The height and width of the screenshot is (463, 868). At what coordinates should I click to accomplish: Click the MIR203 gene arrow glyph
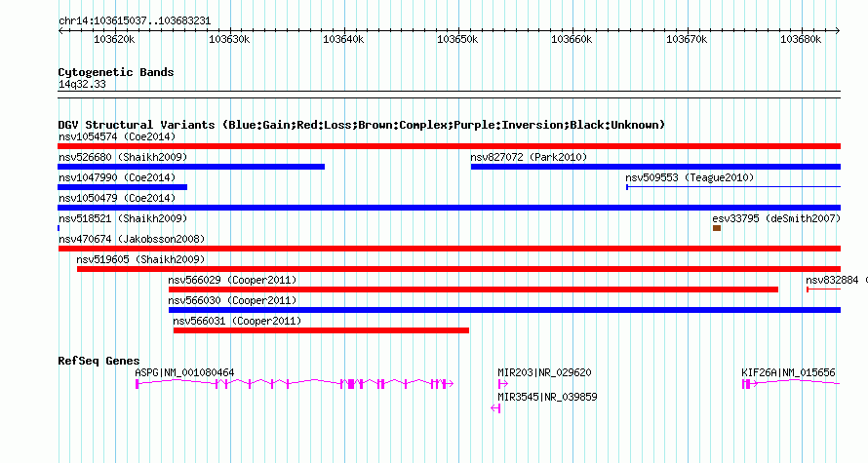pyautogui.click(x=502, y=383)
